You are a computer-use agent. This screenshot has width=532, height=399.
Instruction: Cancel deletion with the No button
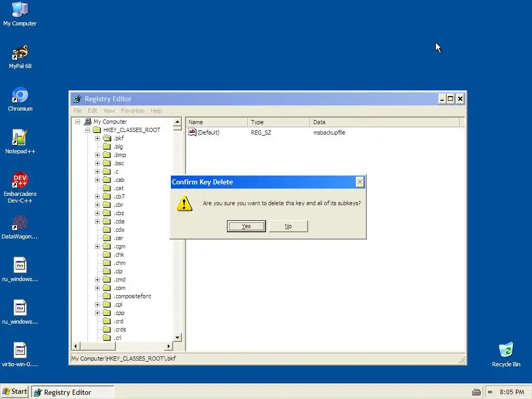pos(288,226)
